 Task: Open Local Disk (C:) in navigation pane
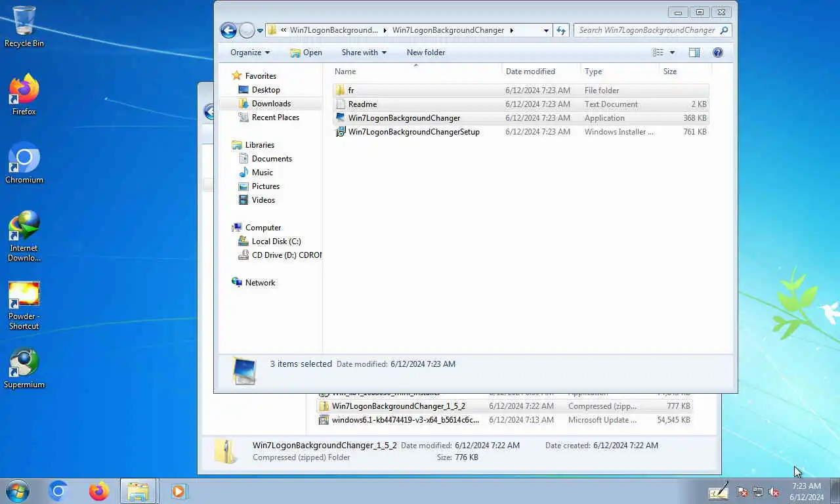click(x=276, y=241)
